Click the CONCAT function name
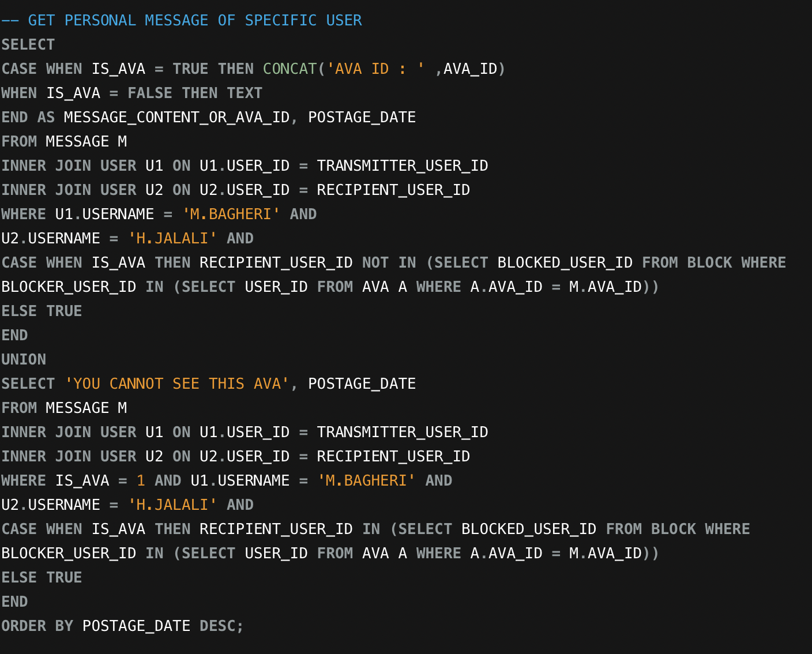 (x=290, y=69)
